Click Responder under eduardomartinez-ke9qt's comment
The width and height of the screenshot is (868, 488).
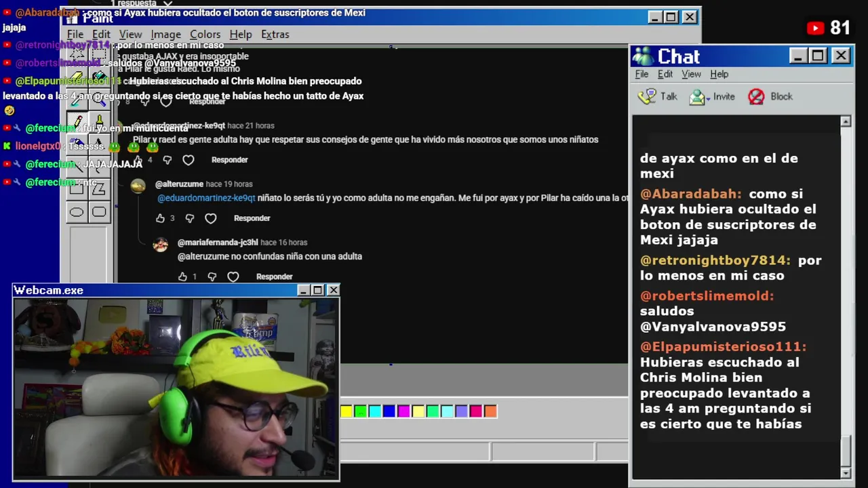tap(229, 160)
